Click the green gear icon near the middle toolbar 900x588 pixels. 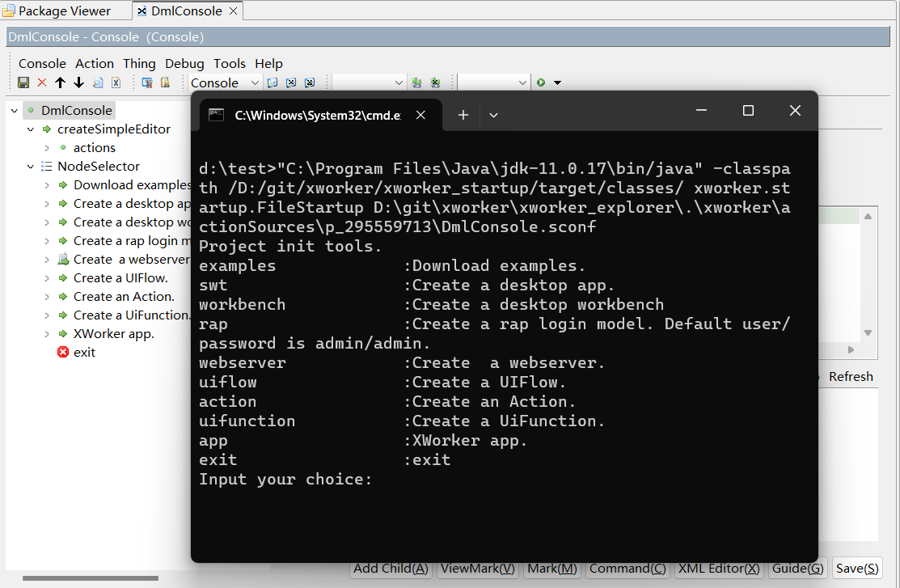click(416, 82)
